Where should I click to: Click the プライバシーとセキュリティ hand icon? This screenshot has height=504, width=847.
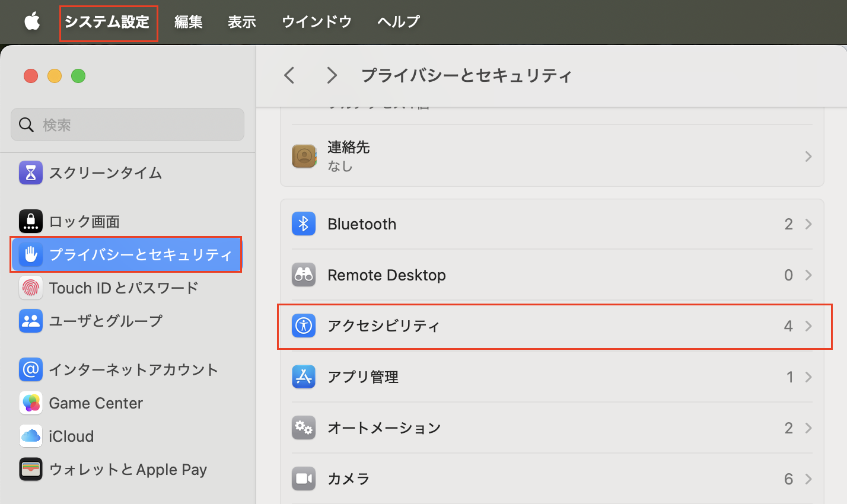(x=31, y=254)
